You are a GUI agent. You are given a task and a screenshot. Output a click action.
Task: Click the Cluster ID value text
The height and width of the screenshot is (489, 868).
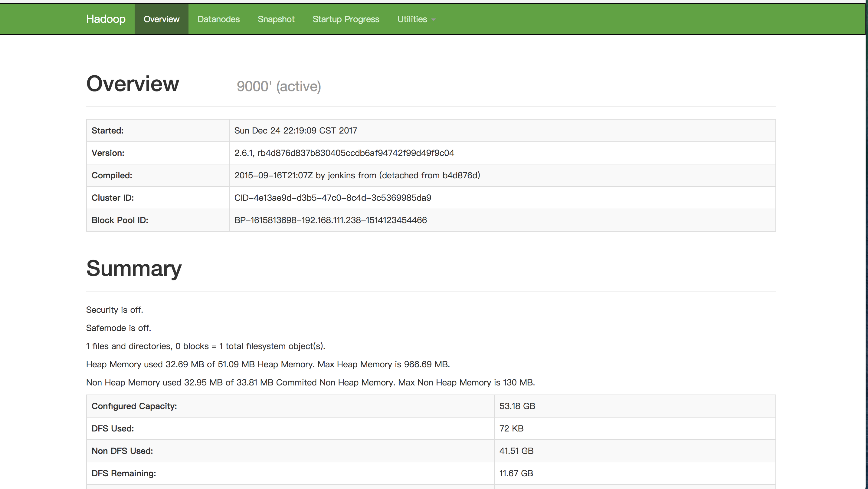332,198
